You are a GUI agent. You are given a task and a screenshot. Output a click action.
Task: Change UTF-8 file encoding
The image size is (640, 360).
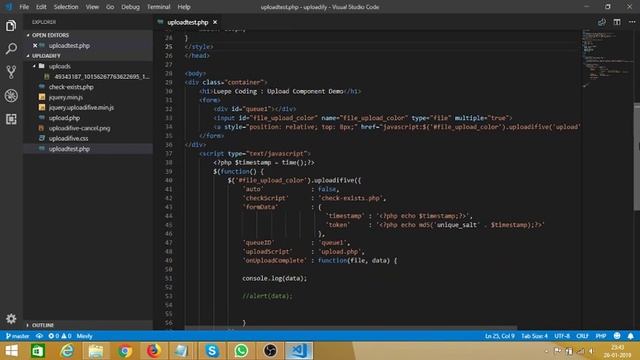coord(562,336)
